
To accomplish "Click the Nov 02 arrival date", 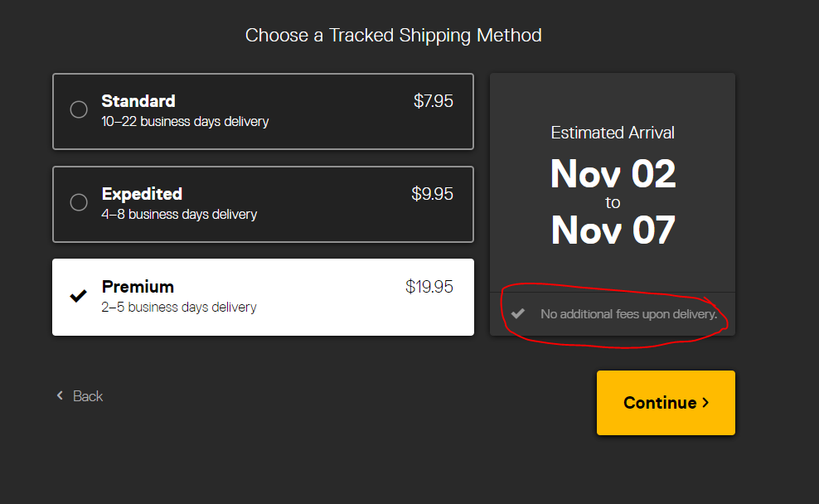I will coord(613,174).
